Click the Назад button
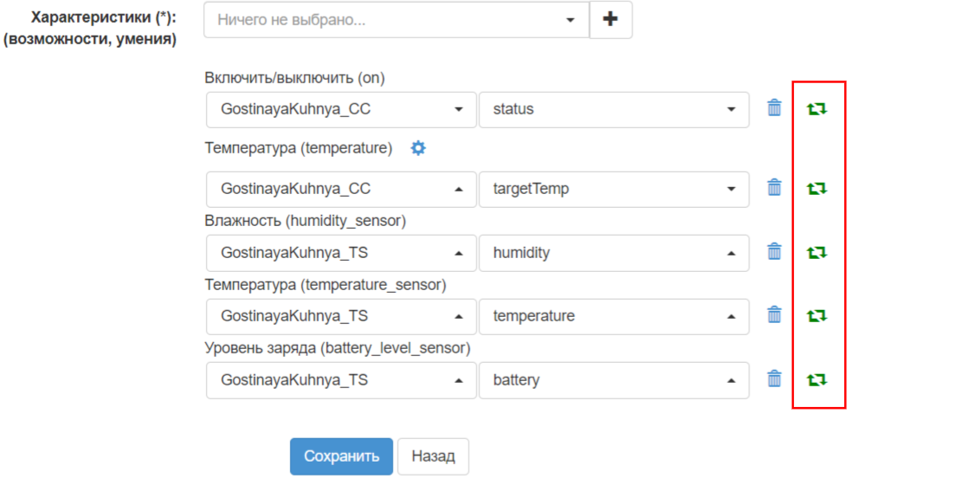Viewport: 980px width, 485px height. 434,456
